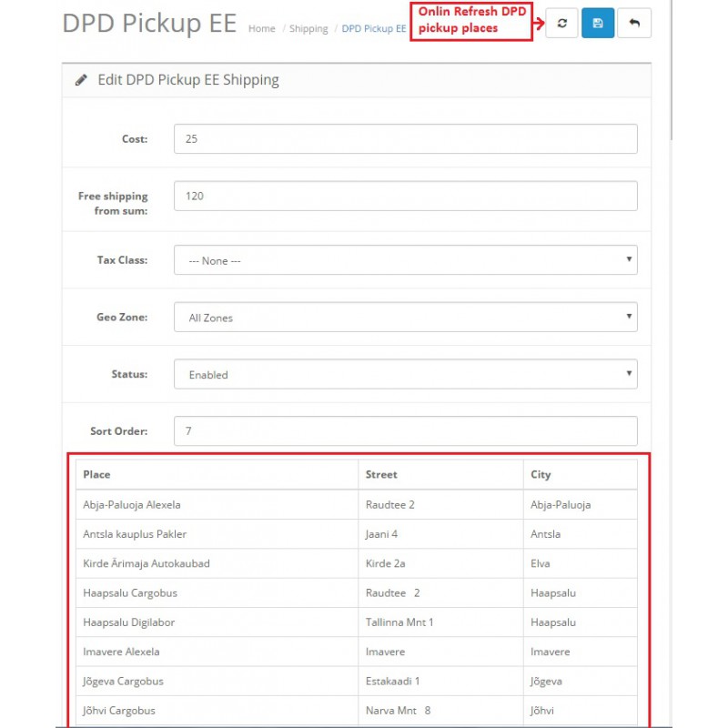
Task: Click the back arrow cancel button
Action: pyautogui.click(x=634, y=23)
